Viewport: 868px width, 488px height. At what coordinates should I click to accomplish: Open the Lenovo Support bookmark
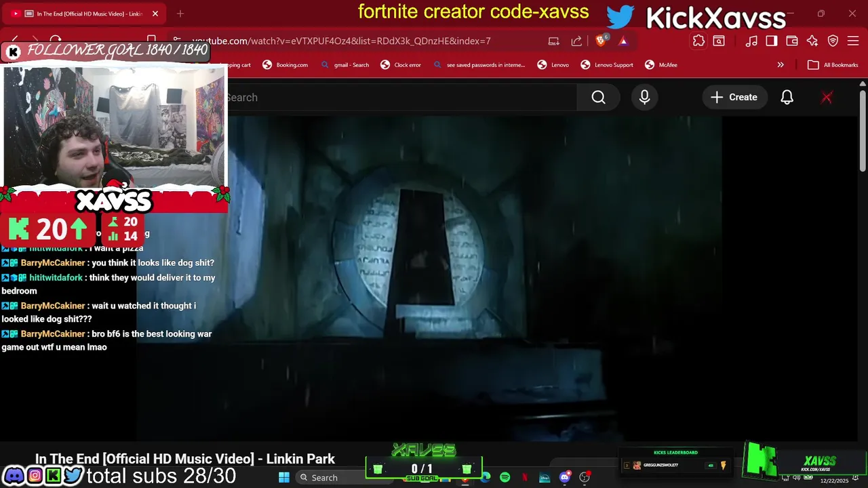click(x=607, y=65)
